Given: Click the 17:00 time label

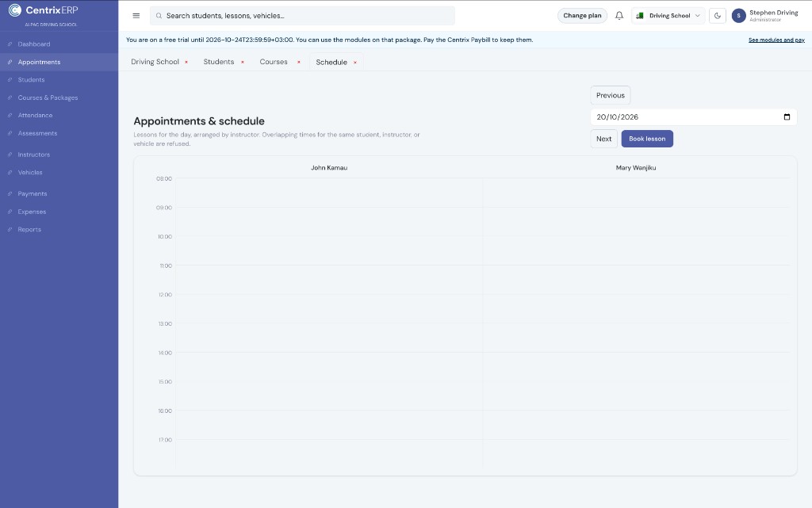Looking at the screenshot, I should coord(165,440).
